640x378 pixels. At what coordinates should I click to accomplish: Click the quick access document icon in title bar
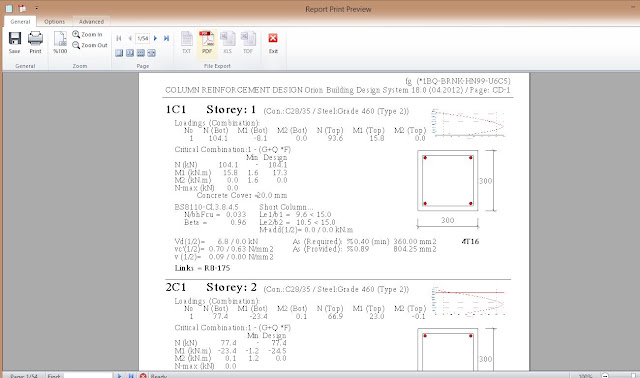point(9,8)
